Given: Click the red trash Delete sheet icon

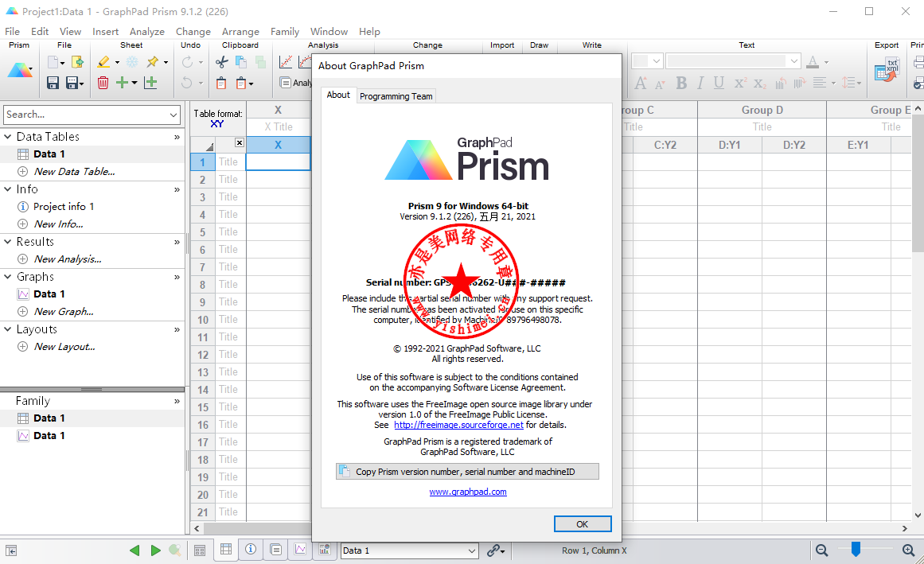Looking at the screenshot, I should pyautogui.click(x=103, y=83).
